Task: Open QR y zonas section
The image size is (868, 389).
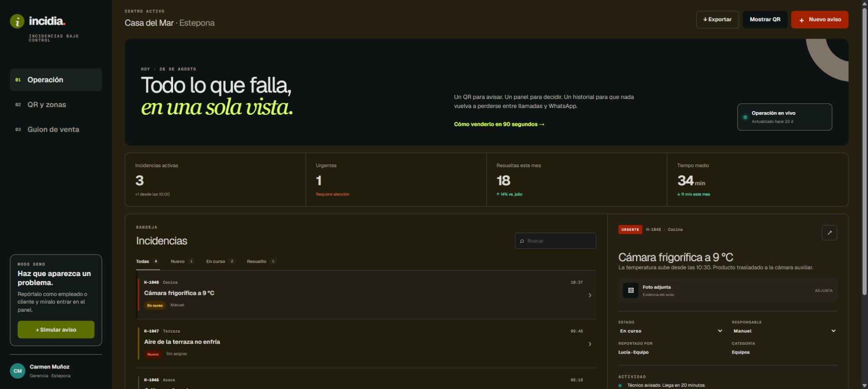Action: click(56, 105)
